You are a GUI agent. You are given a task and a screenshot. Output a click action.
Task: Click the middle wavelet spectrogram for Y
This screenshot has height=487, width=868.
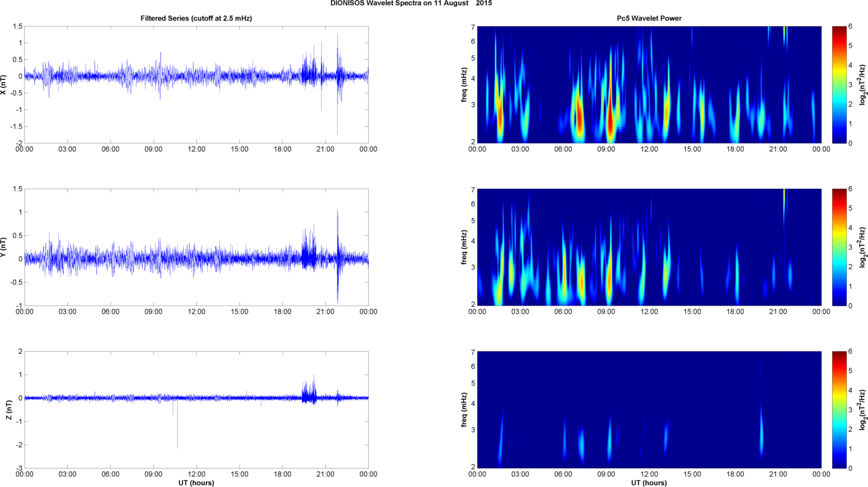click(649, 247)
